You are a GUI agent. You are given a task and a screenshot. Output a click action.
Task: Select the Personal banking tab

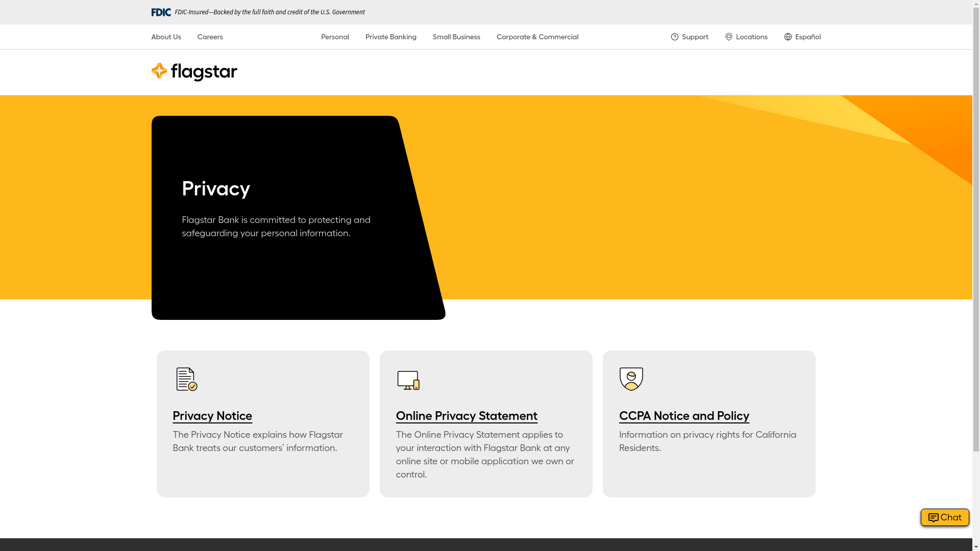(x=335, y=37)
